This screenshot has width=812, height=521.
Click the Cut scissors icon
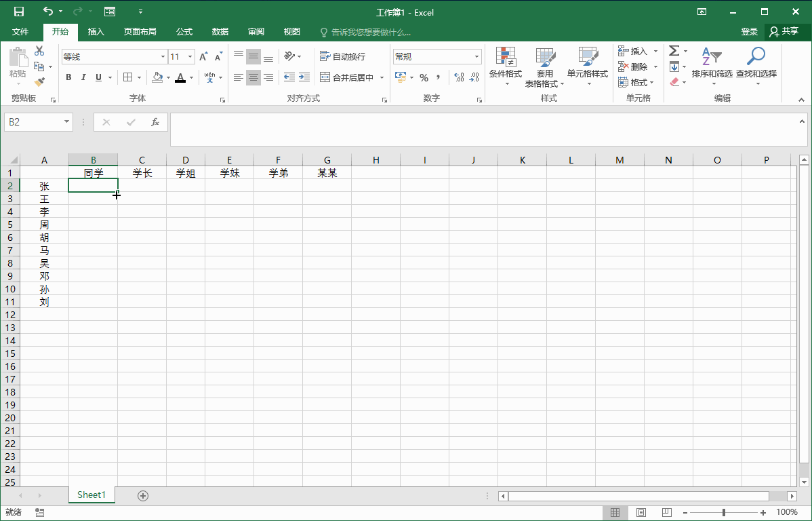point(39,51)
